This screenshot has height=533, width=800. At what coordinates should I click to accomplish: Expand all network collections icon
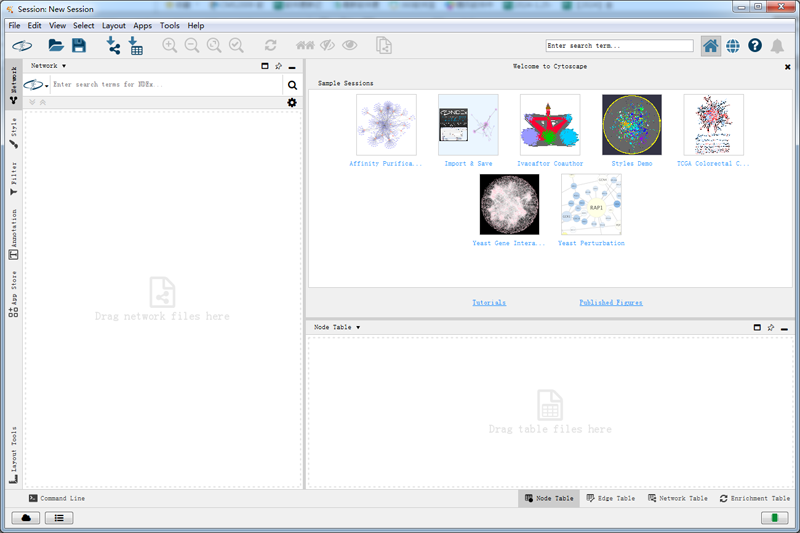[32, 102]
